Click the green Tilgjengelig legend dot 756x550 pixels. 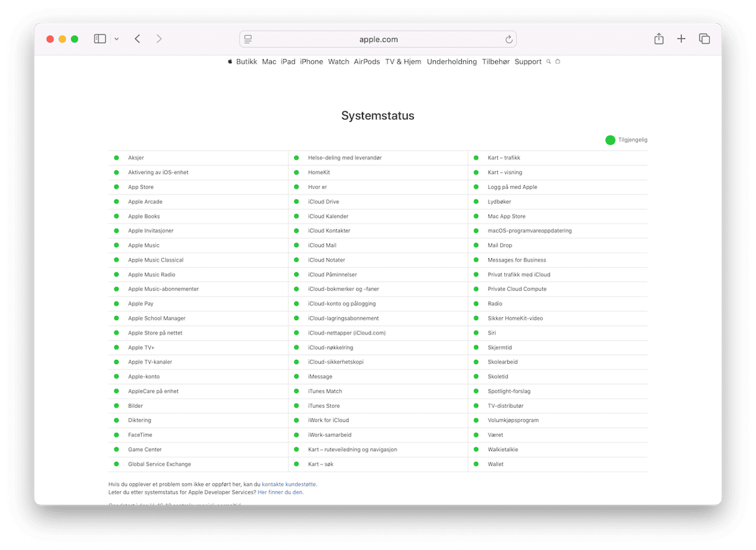point(610,140)
